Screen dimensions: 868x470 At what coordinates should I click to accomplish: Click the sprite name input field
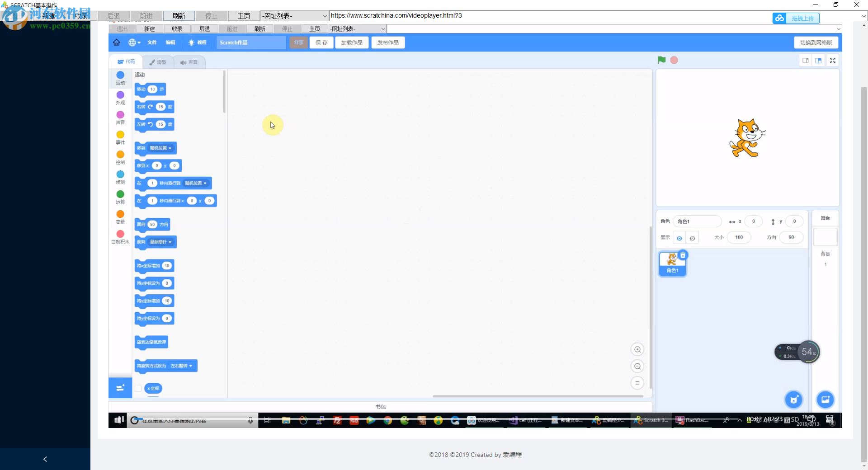(697, 221)
